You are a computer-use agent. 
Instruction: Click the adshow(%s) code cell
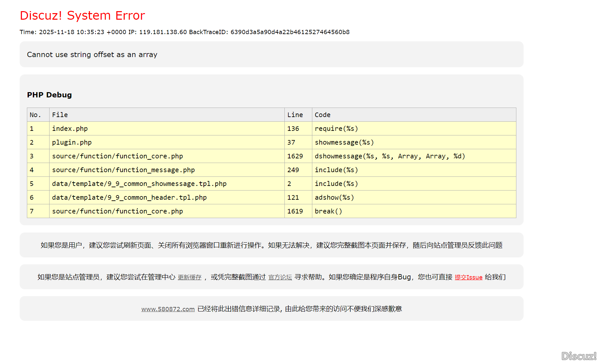tap(334, 197)
